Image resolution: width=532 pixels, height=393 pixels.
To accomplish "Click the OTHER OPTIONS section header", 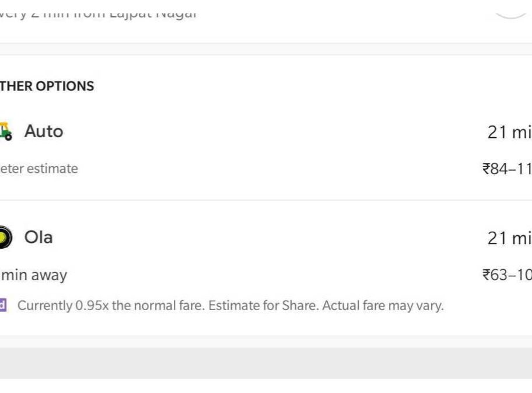I will click(47, 86).
